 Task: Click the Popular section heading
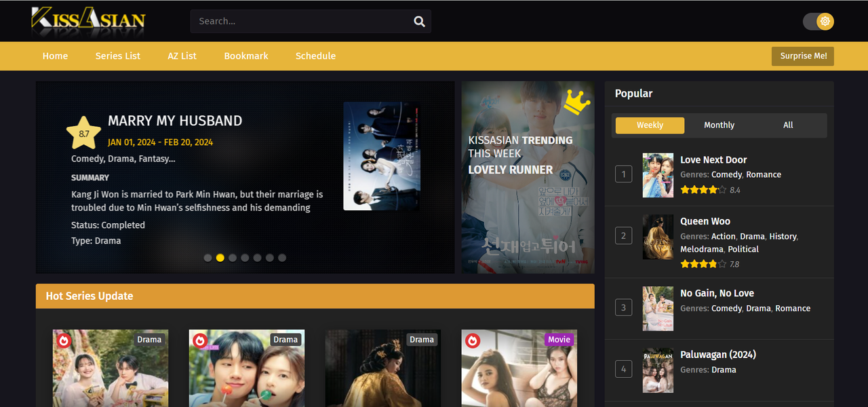coord(634,94)
